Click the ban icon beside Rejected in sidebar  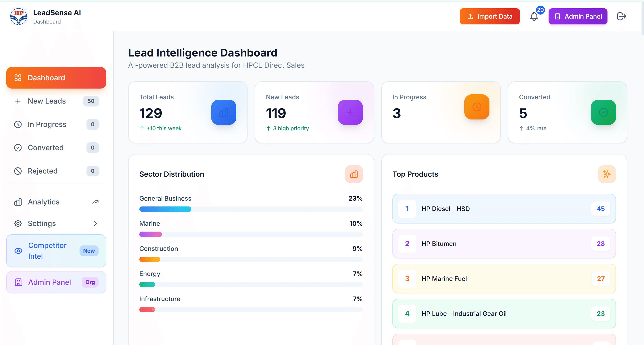tap(18, 171)
